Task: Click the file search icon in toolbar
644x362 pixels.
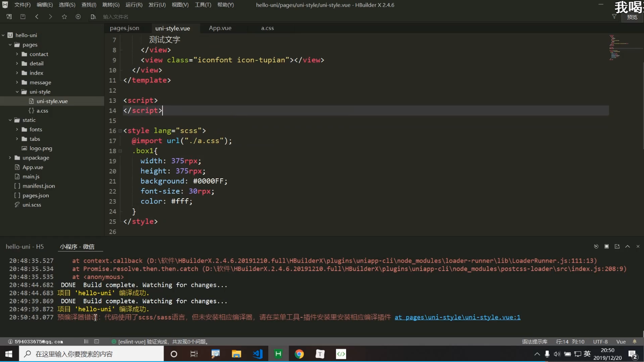Action: click(x=93, y=17)
